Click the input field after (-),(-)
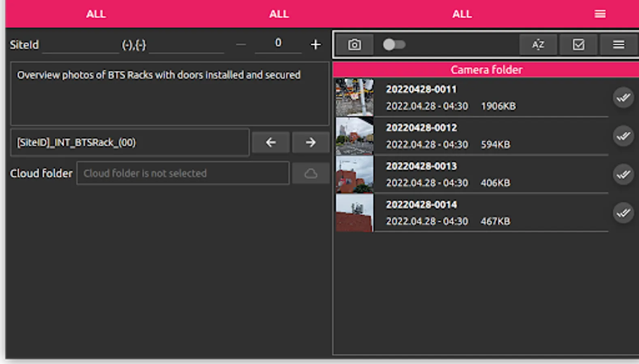Image resolution: width=639 pixels, height=364 pixels. [x=186, y=44]
